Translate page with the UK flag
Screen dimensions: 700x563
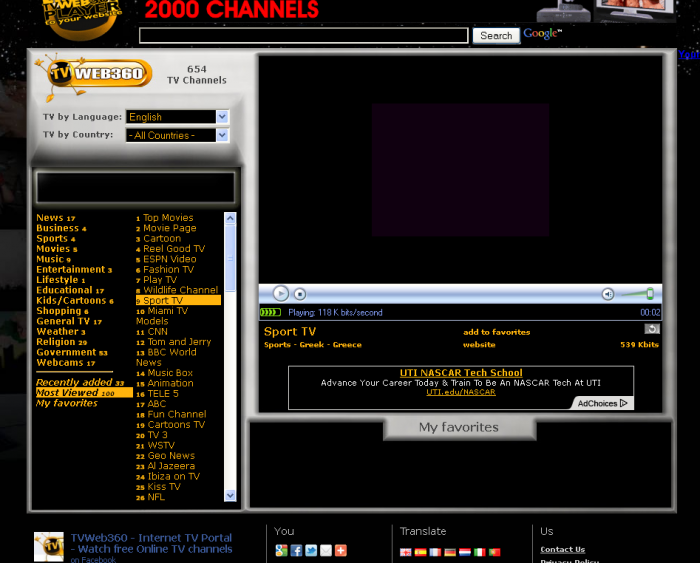405,552
